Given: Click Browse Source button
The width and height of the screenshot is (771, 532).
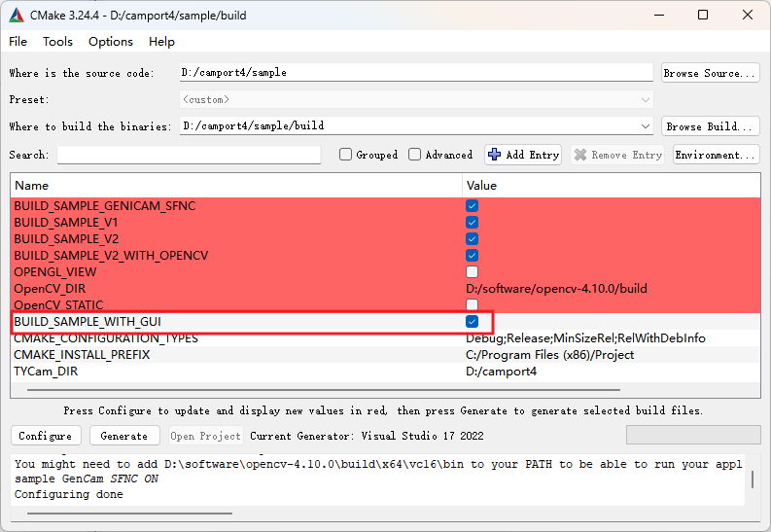Looking at the screenshot, I should pos(710,73).
